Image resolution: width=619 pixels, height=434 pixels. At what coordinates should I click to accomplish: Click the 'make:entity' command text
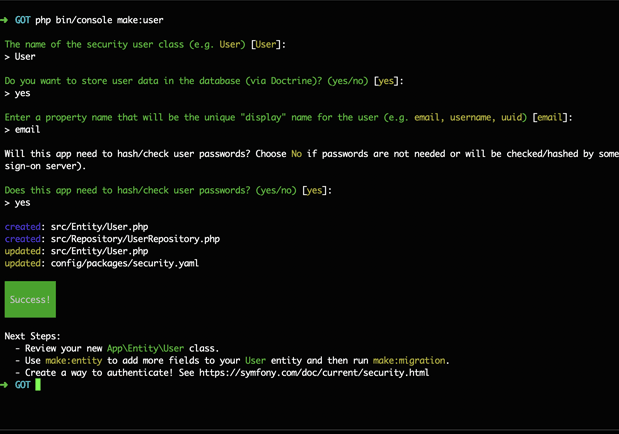tap(73, 361)
